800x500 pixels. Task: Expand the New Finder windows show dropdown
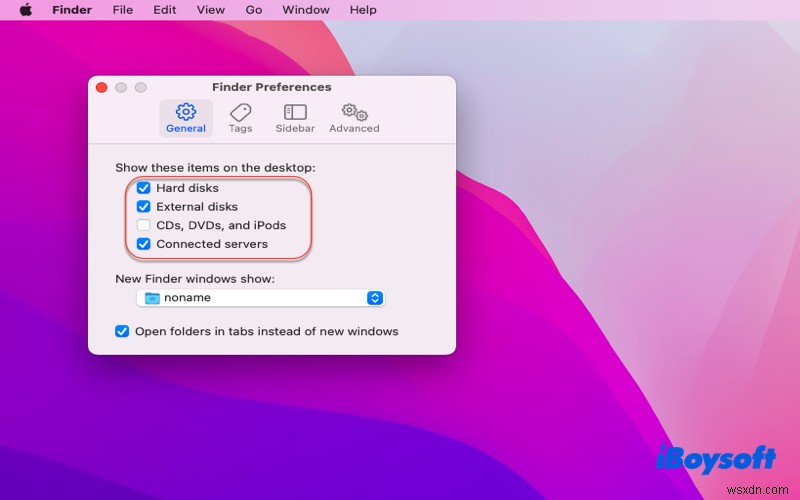click(x=261, y=298)
